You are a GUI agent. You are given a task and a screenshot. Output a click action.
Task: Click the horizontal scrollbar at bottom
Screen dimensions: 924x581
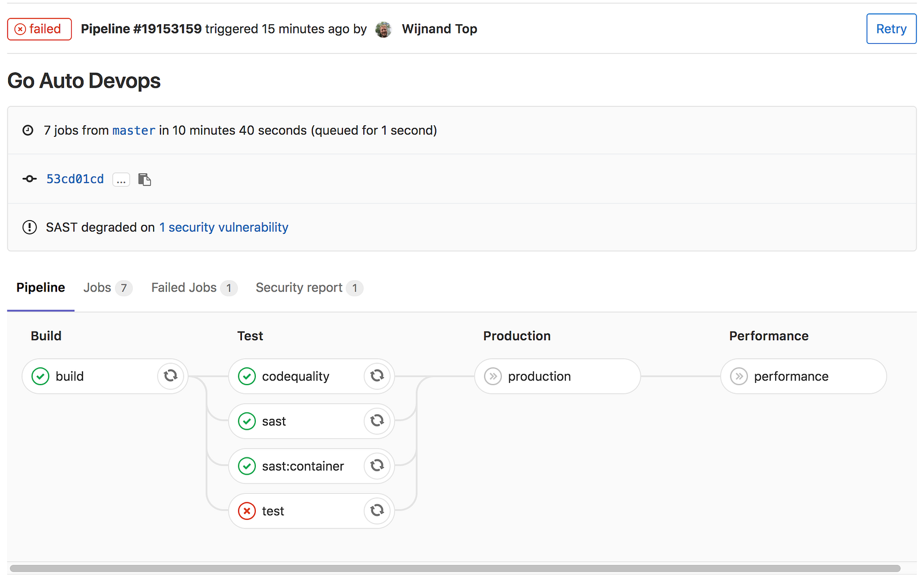455,568
